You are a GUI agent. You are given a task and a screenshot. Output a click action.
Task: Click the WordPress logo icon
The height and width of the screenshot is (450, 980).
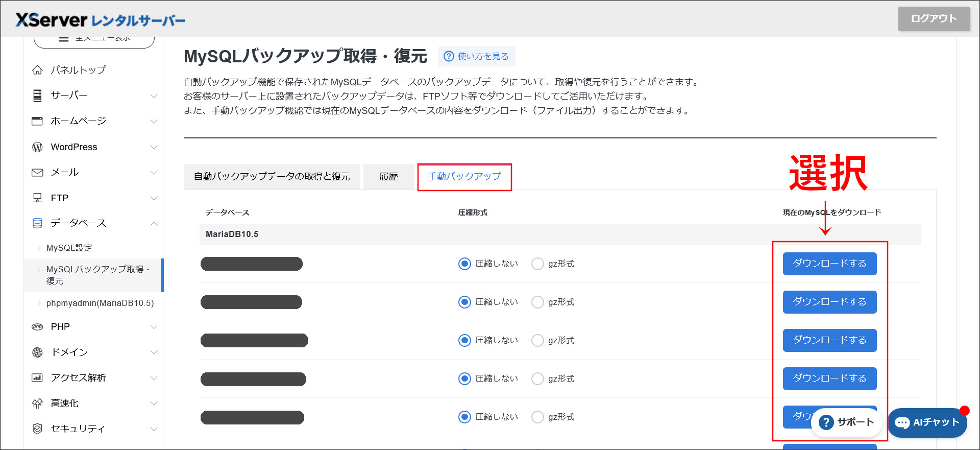click(37, 147)
